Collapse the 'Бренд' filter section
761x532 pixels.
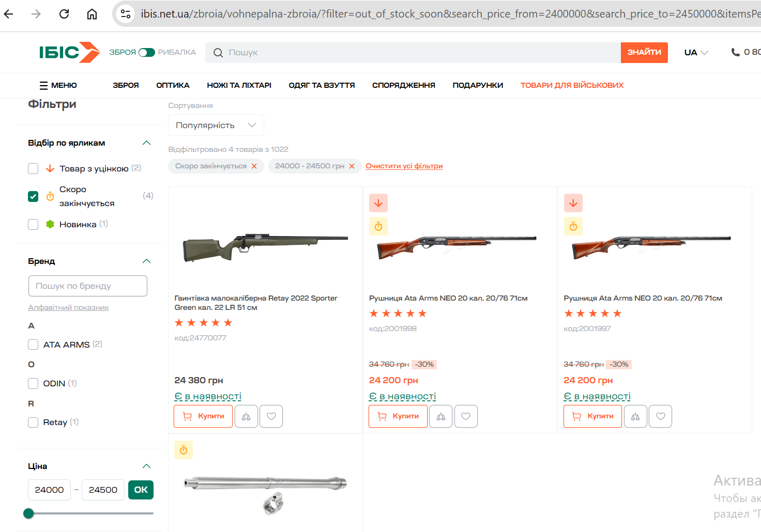coord(146,261)
